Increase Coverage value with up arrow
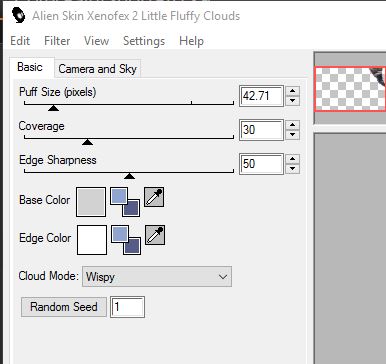Screen dimensions: 386x364 [x=292, y=125]
